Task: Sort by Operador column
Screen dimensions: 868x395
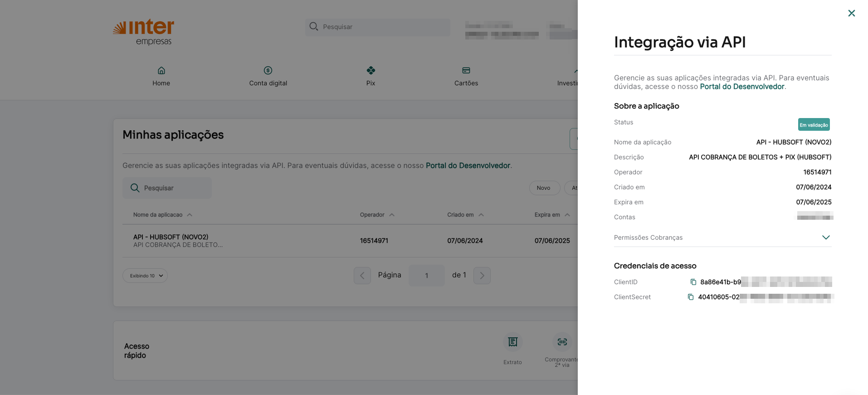Action: (377, 215)
